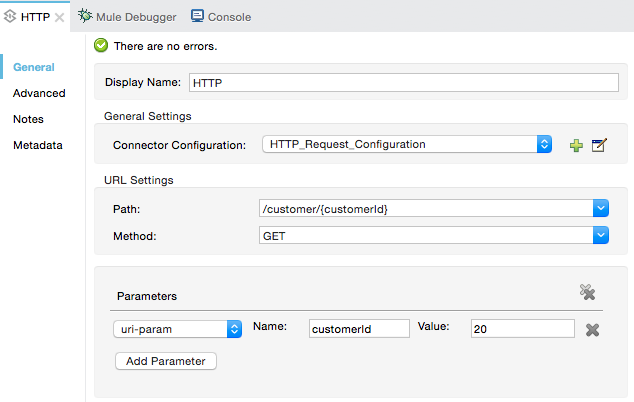Screen dimensions: 634x402
Task: Click the Add Parameter button
Action: tap(166, 361)
